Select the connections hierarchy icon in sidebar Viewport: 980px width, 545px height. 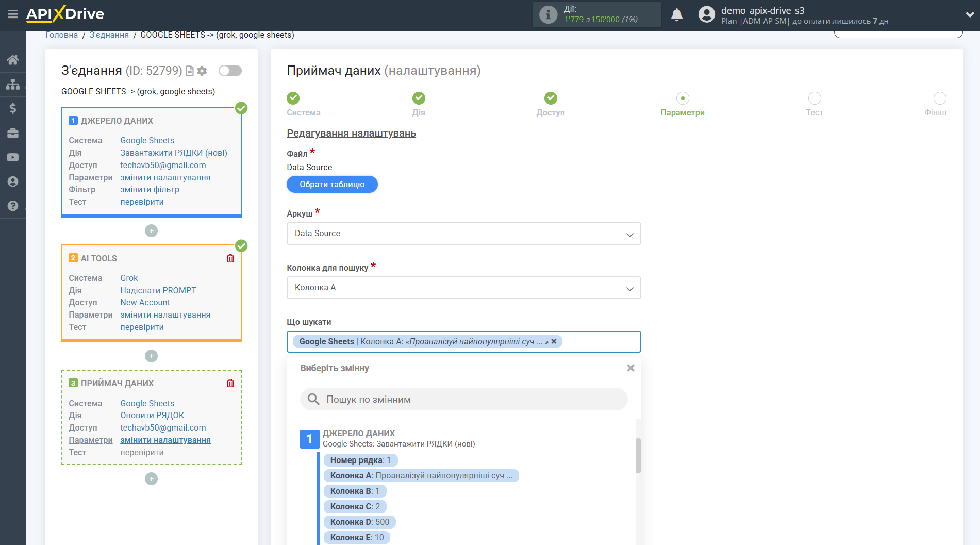pyautogui.click(x=12, y=83)
